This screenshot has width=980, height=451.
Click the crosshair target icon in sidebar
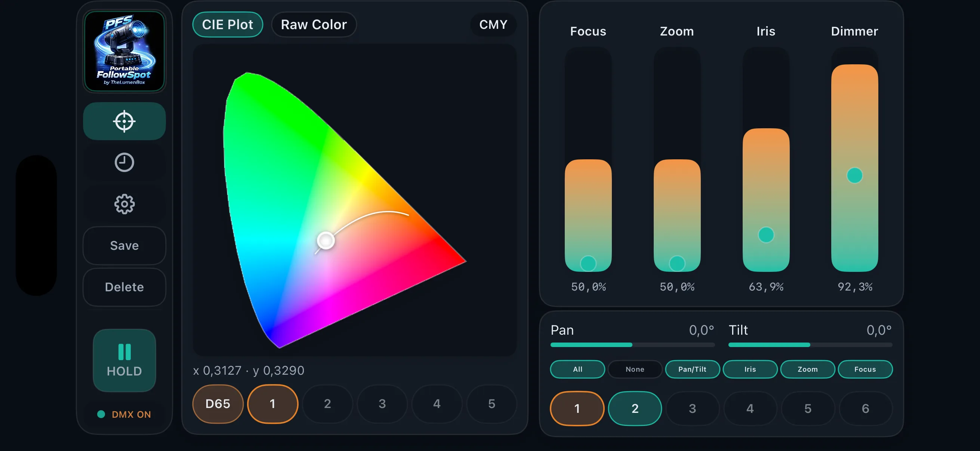coord(124,122)
